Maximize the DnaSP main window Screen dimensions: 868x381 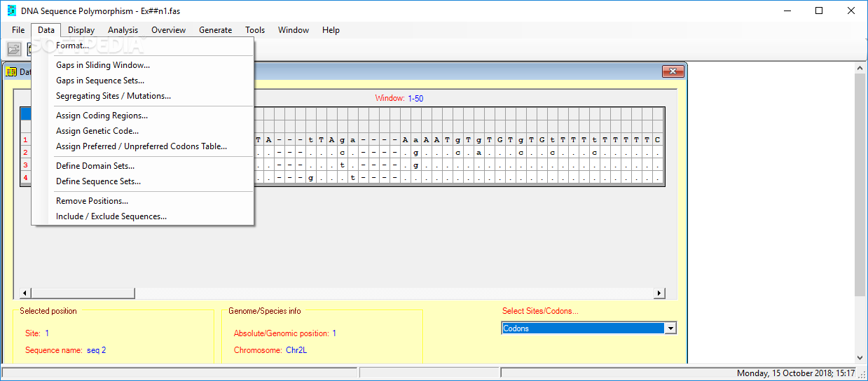pyautogui.click(x=819, y=11)
